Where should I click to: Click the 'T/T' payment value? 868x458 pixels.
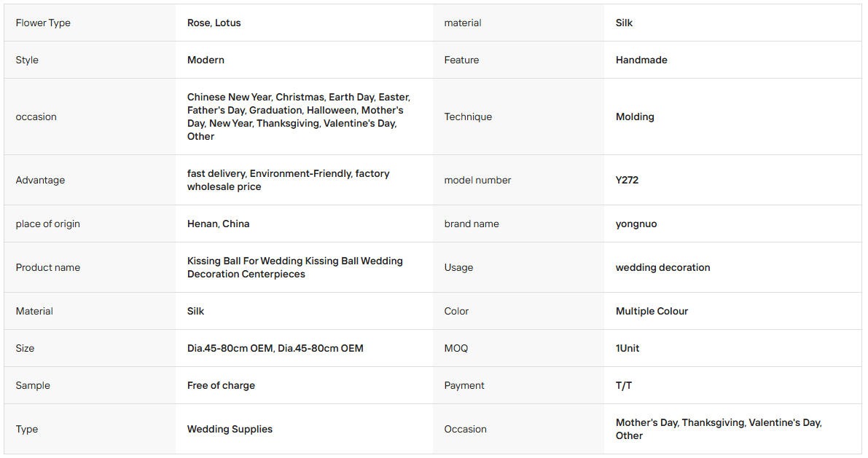[x=623, y=385]
